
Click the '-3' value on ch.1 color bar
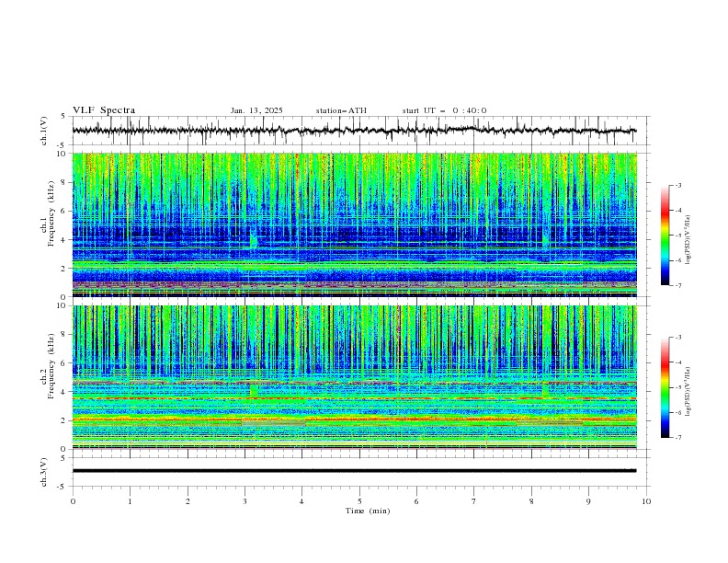677,185
